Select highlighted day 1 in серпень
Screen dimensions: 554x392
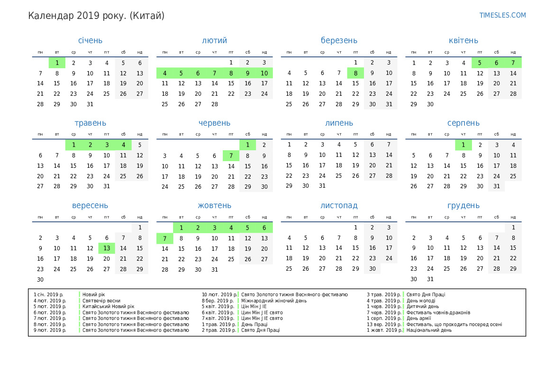463,145
